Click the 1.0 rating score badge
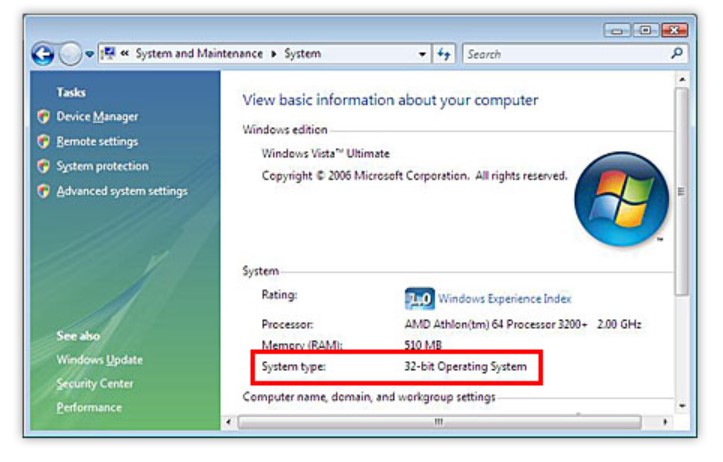Image resolution: width=723 pixels, height=462 pixels. point(420,299)
